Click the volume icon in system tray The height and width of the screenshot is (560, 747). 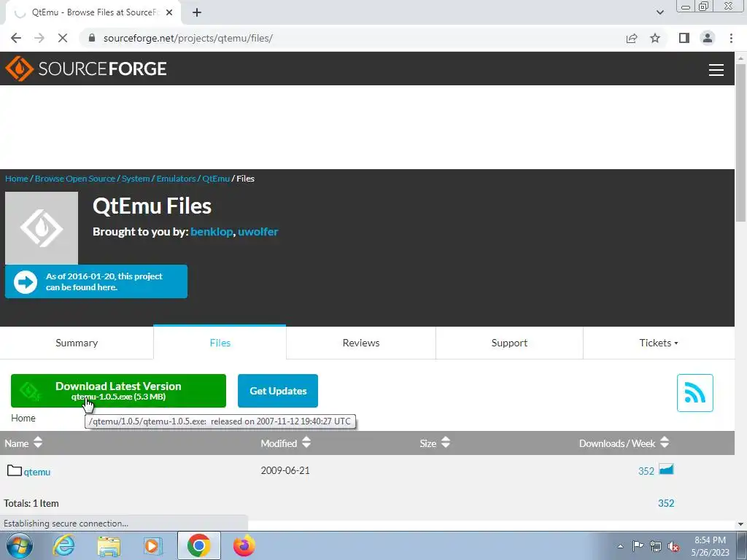pos(673,547)
